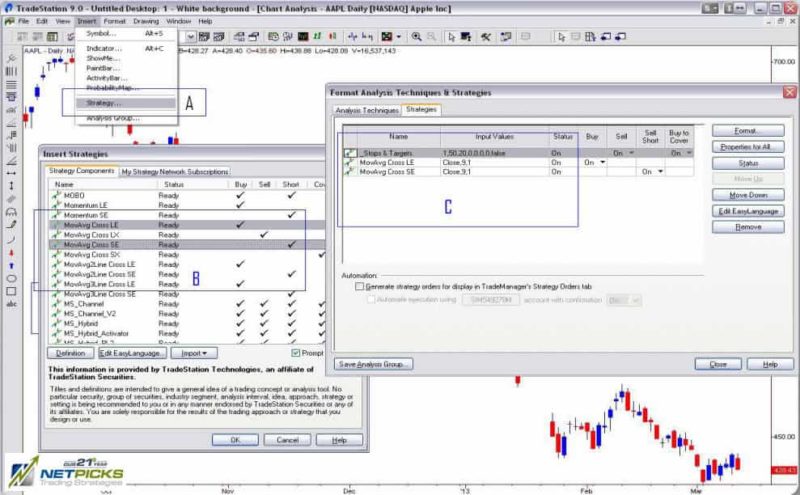The height and width of the screenshot is (495, 800).
Task: Open the Format menu
Action: 114,21
